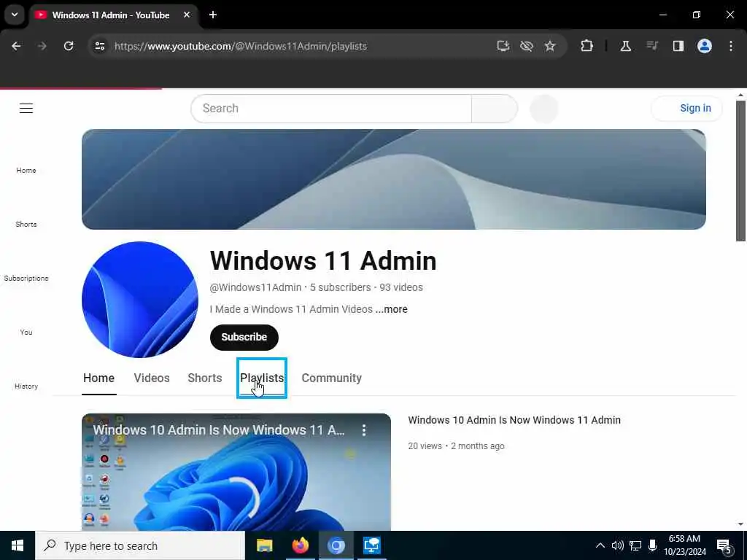This screenshot has height=560, width=747.
Task: Open Chrome three-dot menu
Action: click(x=731, y=46)
